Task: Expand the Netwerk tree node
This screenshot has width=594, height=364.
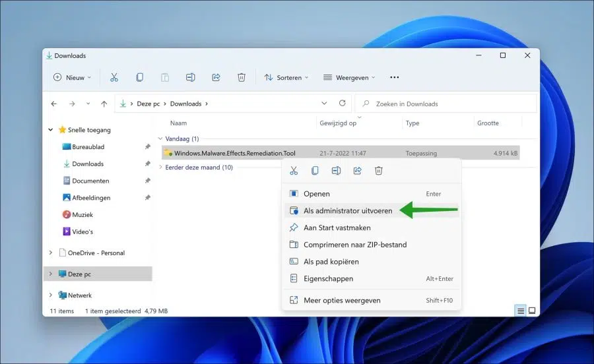Action: pos(50,295)
